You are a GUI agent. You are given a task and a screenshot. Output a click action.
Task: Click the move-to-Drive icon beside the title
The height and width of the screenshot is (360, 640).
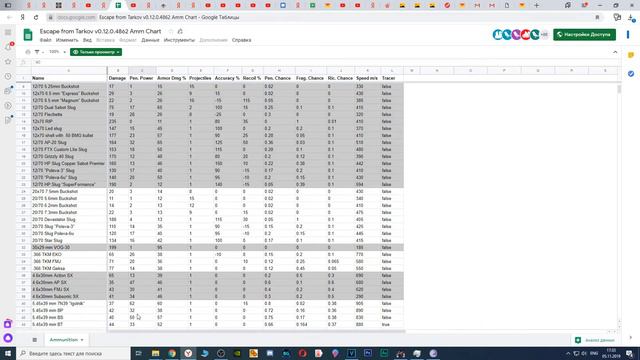tap(180, 31)
